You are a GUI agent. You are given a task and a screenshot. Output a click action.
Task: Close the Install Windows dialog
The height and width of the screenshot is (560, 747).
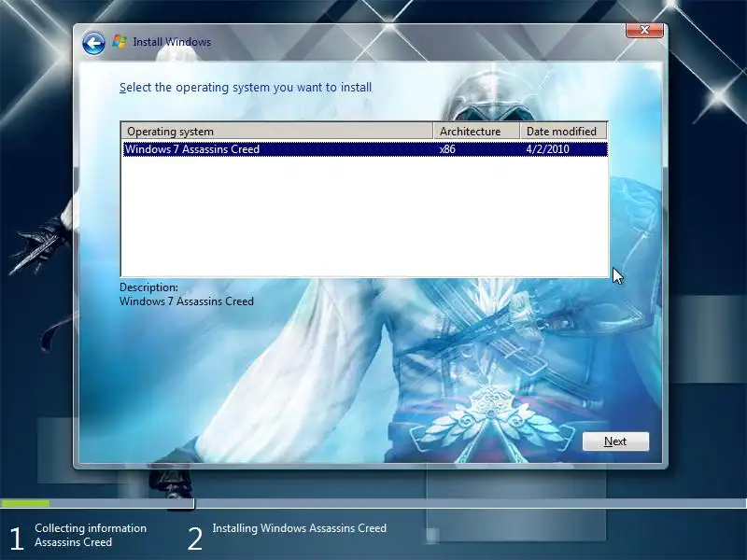pos(644,30)
